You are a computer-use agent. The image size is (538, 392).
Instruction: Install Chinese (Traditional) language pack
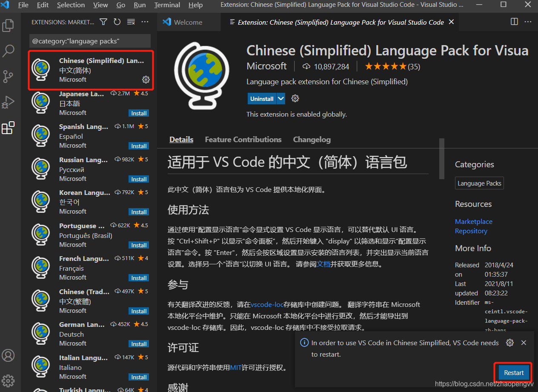[x=139, y=311]
